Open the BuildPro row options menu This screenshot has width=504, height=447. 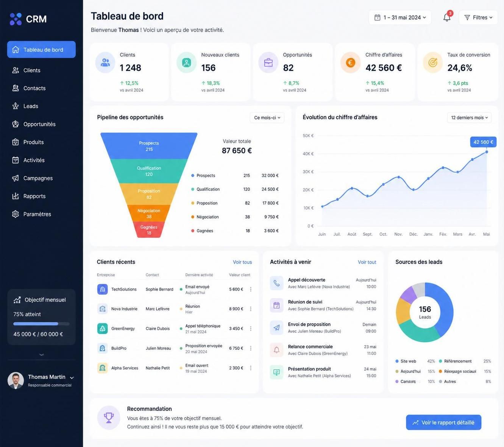(x=251, y=348)
